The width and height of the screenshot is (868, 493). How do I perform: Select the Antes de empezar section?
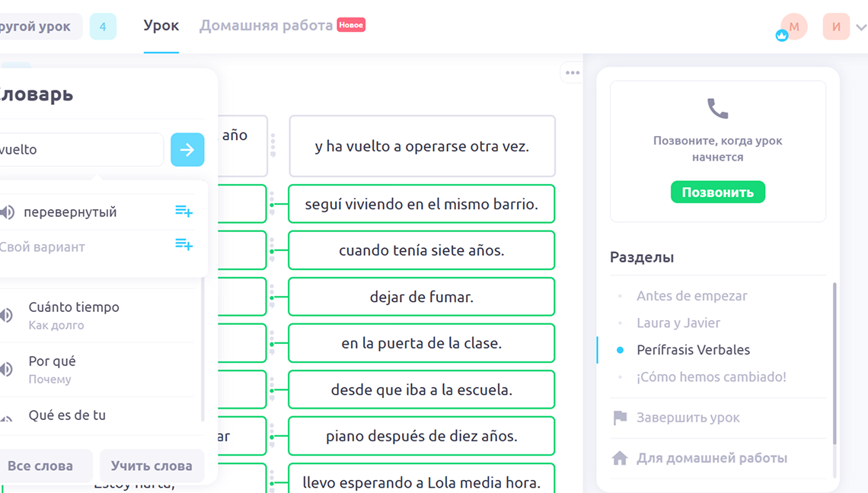click(x=692, y=296)
